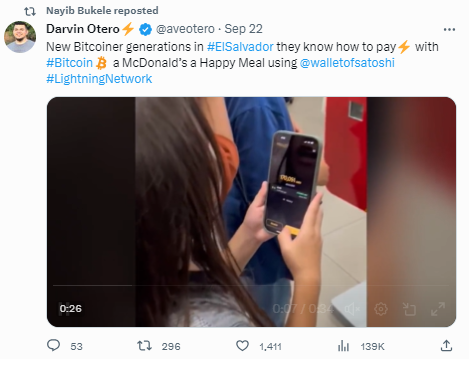The image size is (469, 369).
Task: Click the Nayib Bukele reposted label
Action: [102, 11]
